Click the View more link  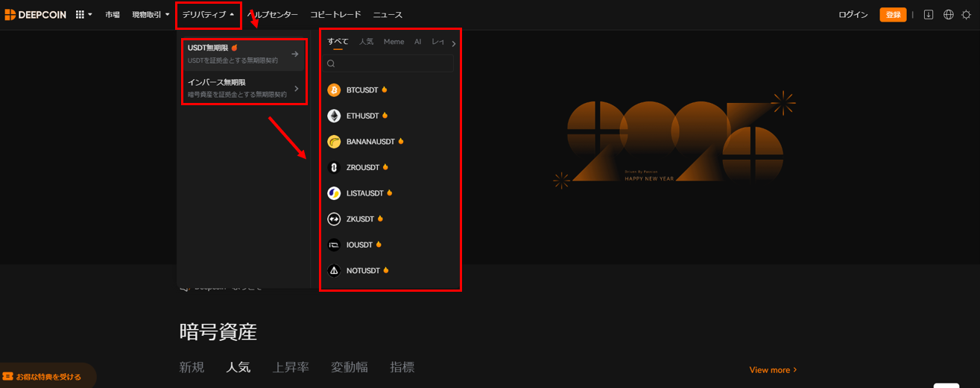(x=773, y=370)
